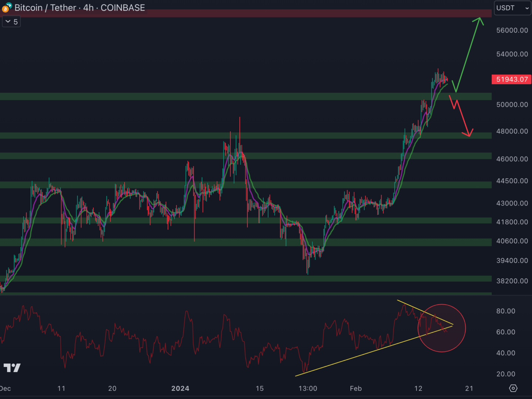Select green support zone near 48000.00

(x=222, y=136)
